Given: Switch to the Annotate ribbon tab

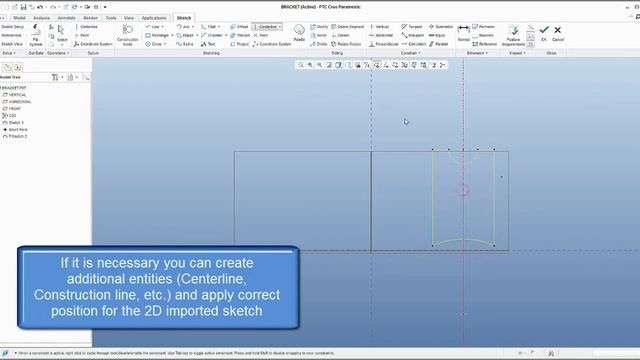Looking at the screenshot, I should tap(67, 18).
